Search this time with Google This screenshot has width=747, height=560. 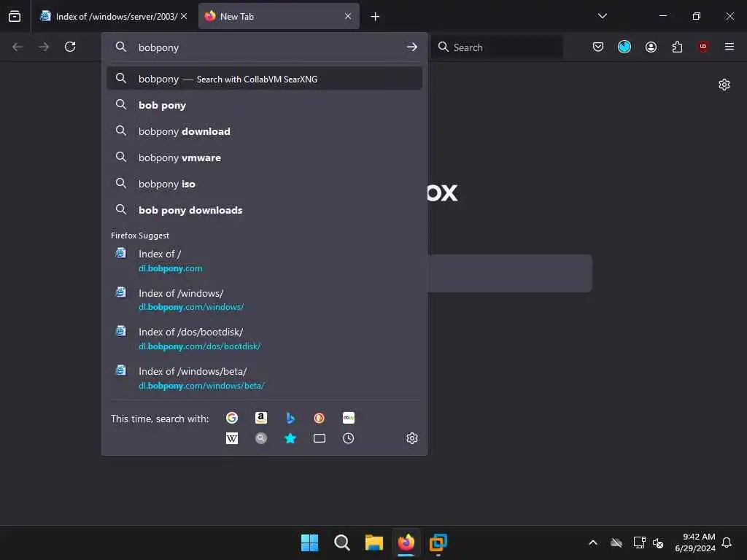232,418
